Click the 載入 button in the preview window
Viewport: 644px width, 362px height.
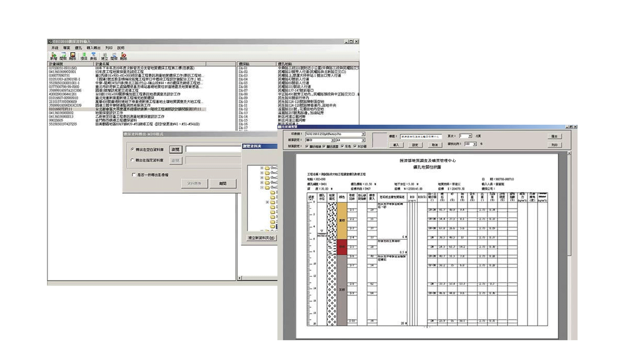pos(396,145)
